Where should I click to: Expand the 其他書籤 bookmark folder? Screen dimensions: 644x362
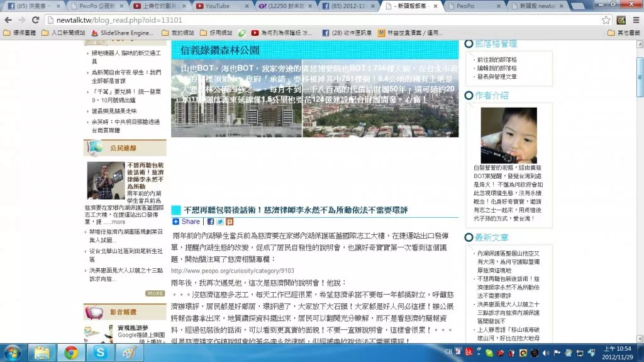pyautogui.click(x=623, y=33)
